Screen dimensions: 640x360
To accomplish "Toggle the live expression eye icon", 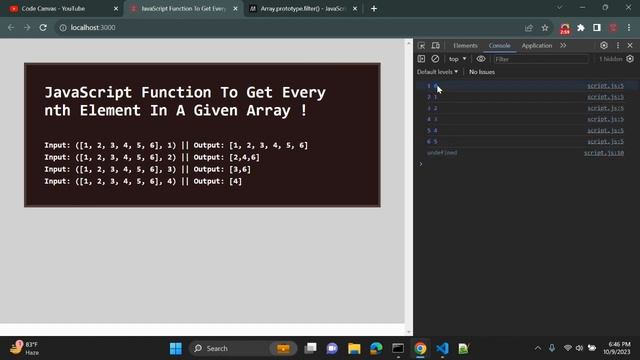I will point(481,59).
